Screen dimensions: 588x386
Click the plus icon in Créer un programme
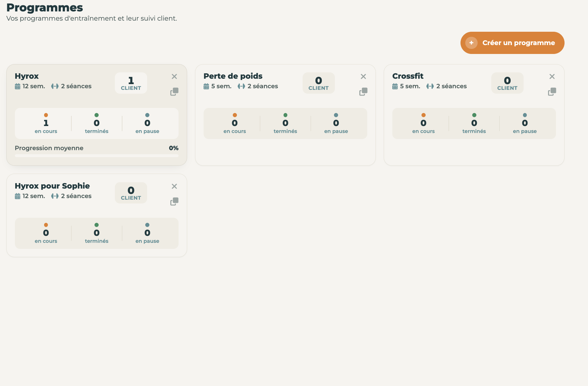[x=471, y=43]
